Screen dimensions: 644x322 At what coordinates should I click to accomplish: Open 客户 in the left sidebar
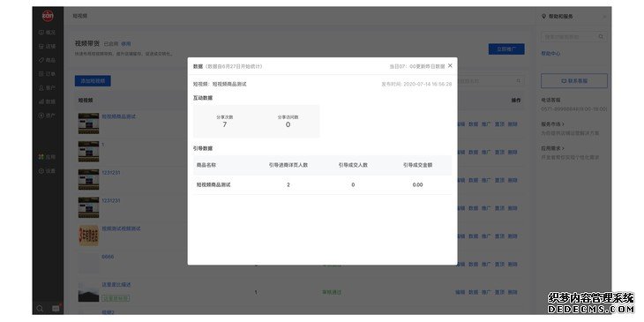coord(48,88)
